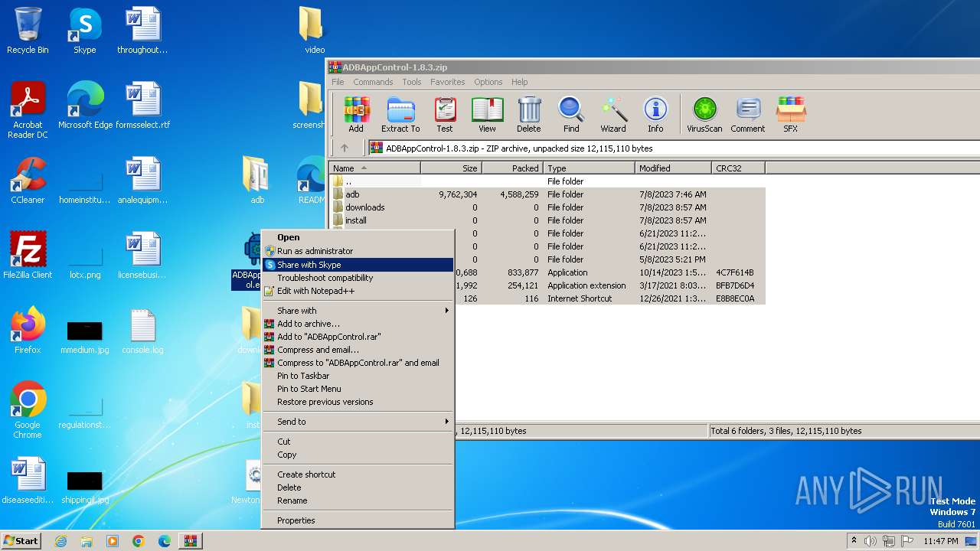The height and width of the screenshot is (551, 980).
Task: Choose Open in the context menu
Action: point(358,237)
